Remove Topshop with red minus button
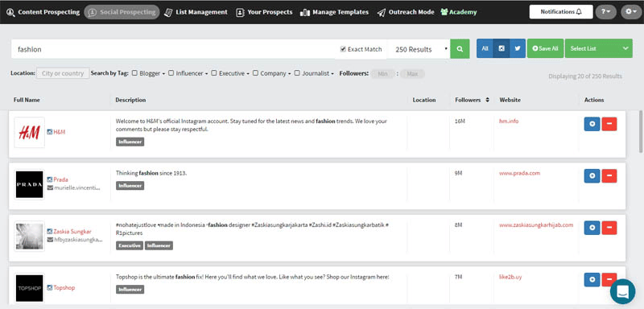 tap(609, 280)
